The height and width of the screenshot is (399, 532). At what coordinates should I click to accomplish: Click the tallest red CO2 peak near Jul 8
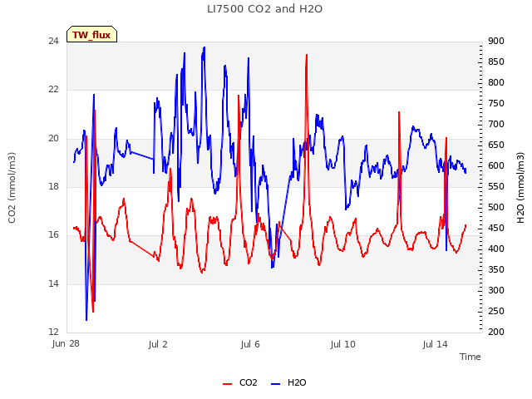307,55
